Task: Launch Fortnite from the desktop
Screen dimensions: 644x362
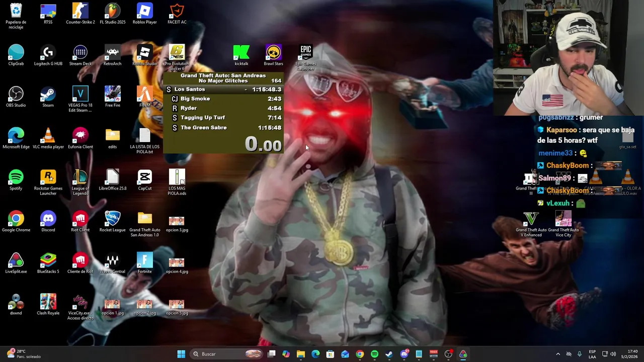Action: click(145, 263)
